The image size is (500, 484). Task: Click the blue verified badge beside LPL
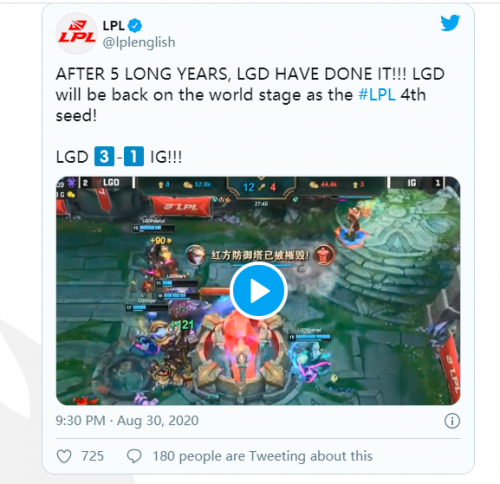pos(135,26)
